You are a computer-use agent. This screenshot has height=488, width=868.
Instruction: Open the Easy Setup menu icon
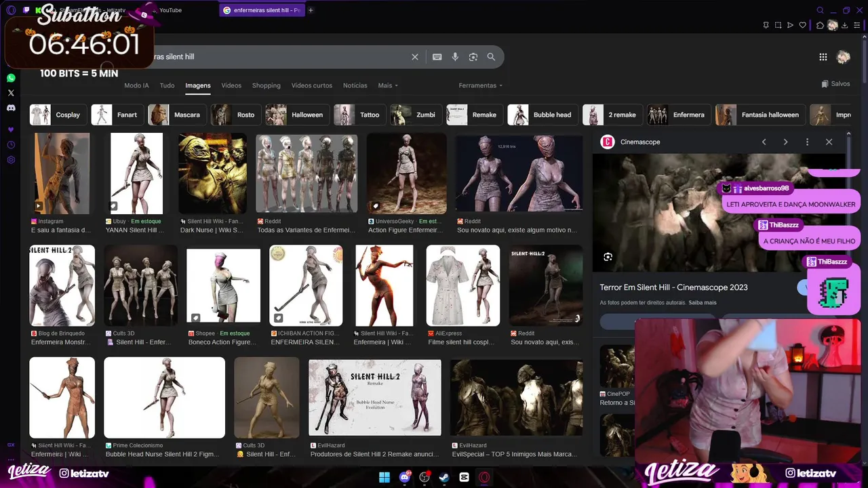(x=857, y=26)
